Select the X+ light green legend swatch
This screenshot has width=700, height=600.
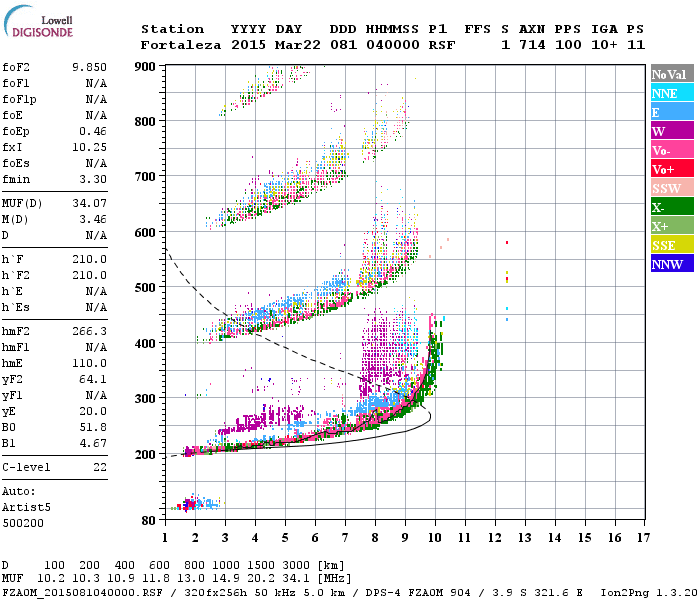[672, 226]
